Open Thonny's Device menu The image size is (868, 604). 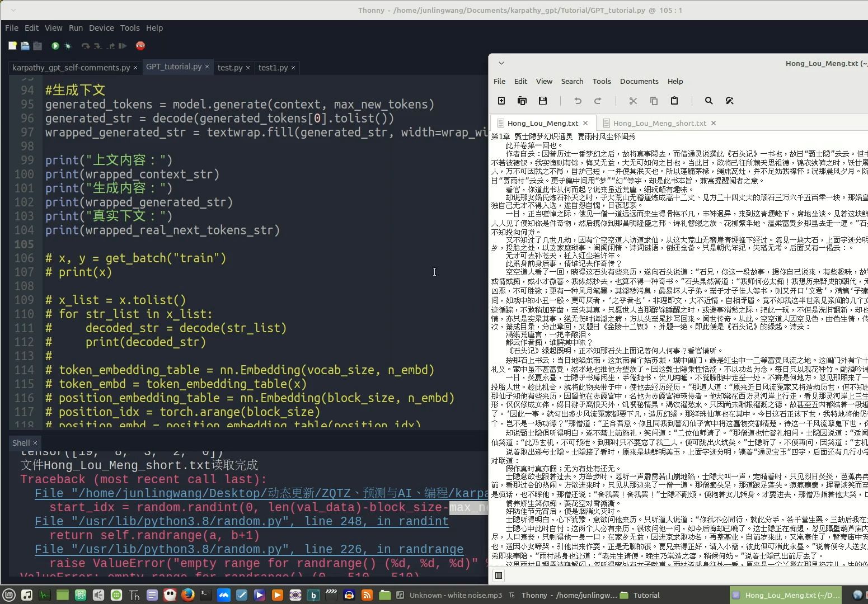pos(101,28)
